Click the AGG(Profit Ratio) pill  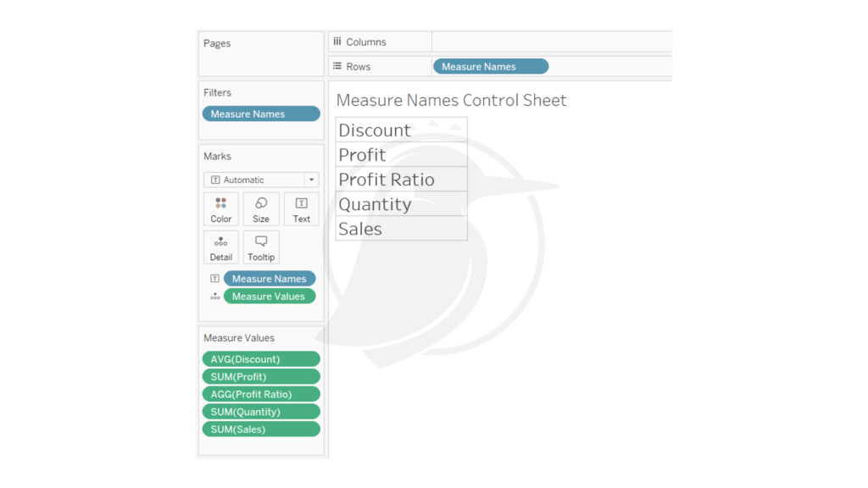point(261,395)
